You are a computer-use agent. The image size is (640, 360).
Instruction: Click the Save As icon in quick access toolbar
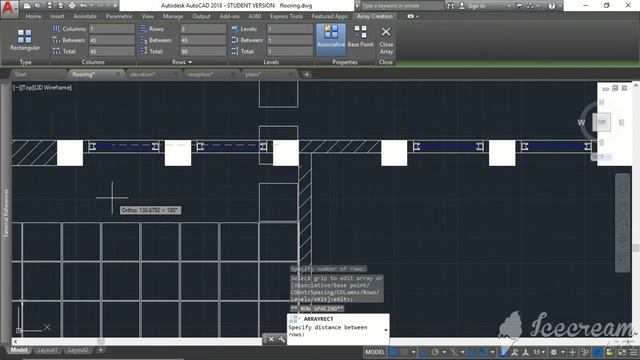click(x=60, y=6)
